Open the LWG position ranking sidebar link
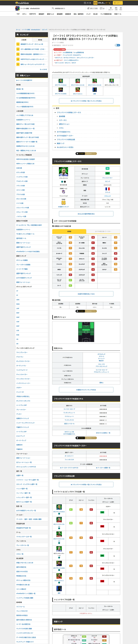The width and height of the screenshot is (138, 644). [x=18, y=300]
